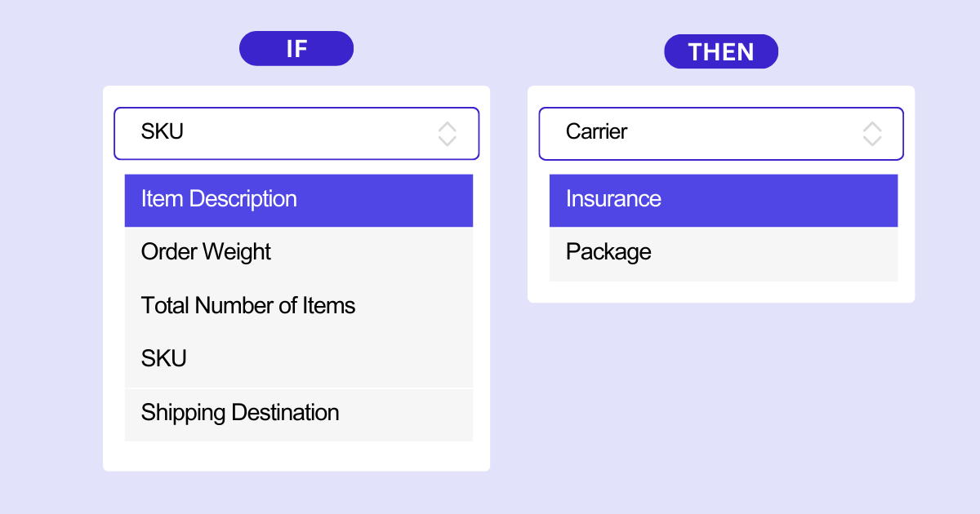Open the SKU condition dropdown
This screenshot has height=514, width=980.
click(296, 134)
